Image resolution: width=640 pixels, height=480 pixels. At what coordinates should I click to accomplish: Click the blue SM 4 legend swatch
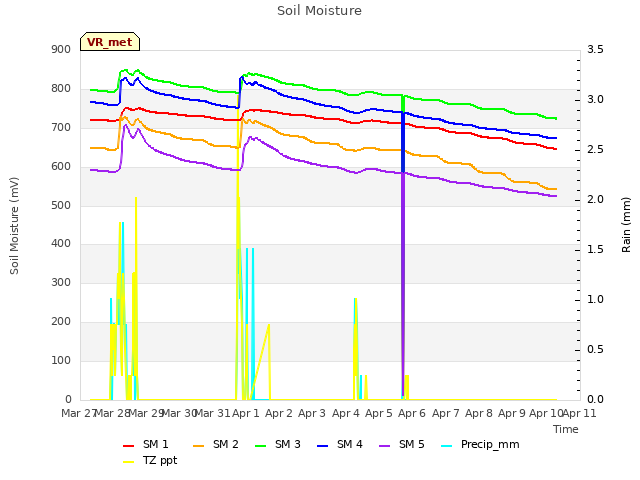[x=322, y=446]
